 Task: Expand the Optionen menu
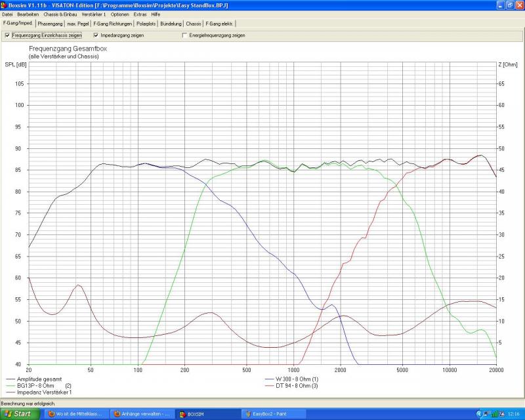pyautogui.click(x=119, y=14)
